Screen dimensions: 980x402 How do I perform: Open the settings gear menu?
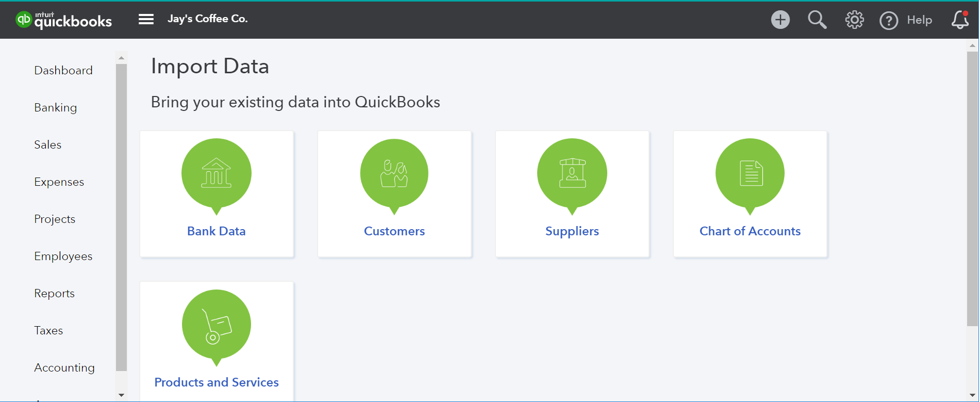tap(854, 20)
